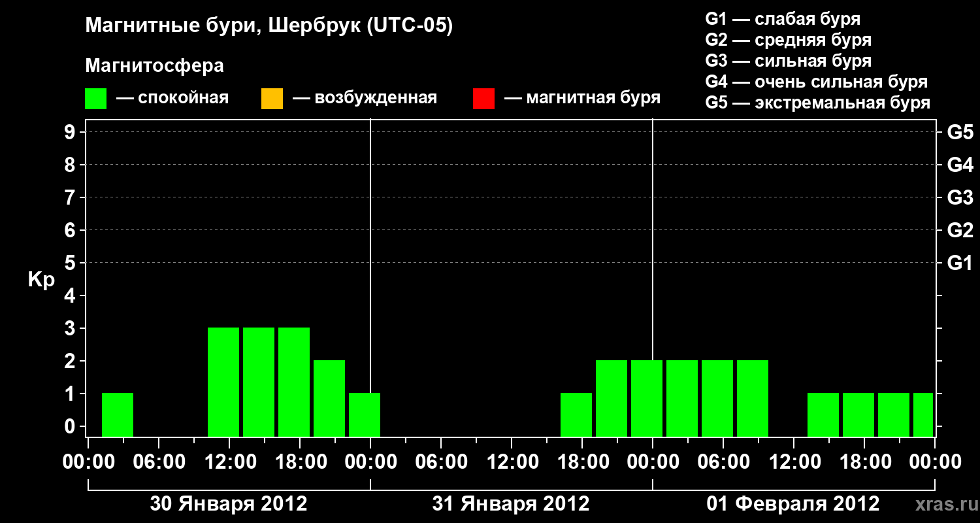Click the 12:00 time label under 30 January
980x523 pixels.
pos(229,462)
